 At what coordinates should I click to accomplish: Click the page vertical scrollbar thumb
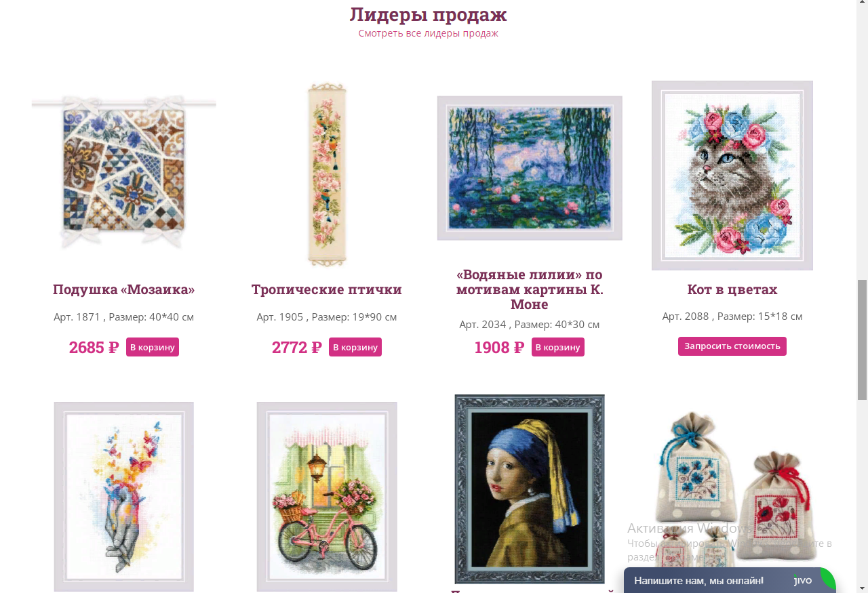click(862, 340)
